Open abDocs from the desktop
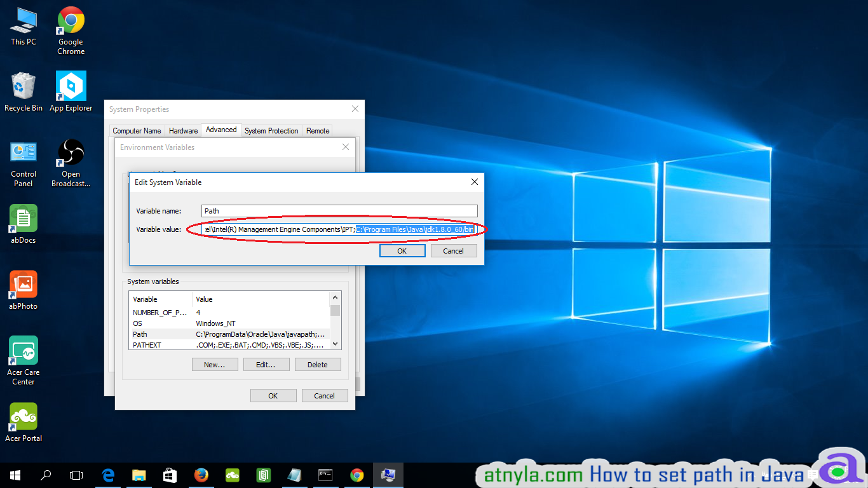The height and width of the screenshot is (488, 868). pos(23,219)
